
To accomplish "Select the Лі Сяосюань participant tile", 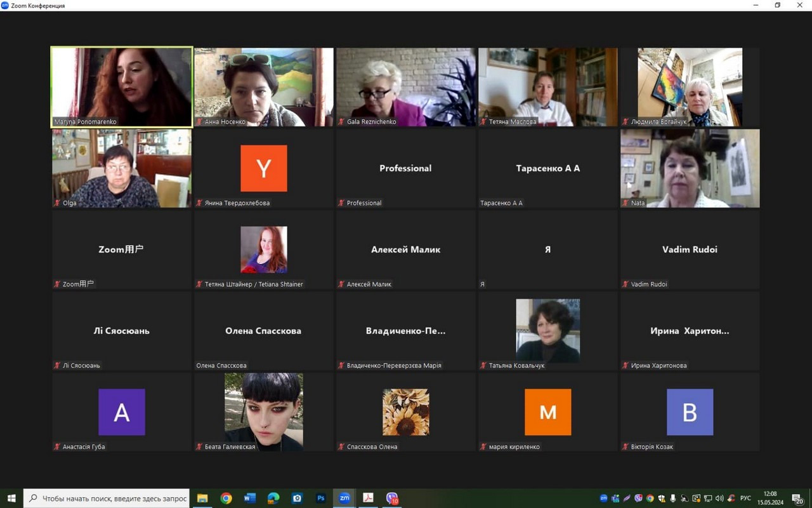I will coord(122,331).
